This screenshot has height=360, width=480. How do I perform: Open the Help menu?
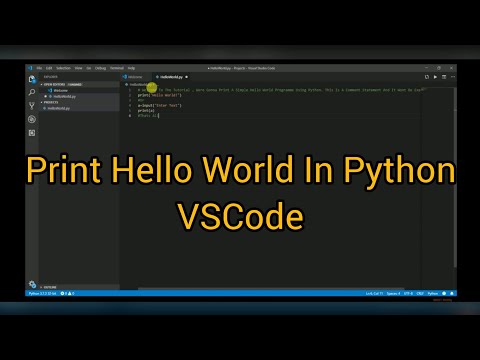131,68
